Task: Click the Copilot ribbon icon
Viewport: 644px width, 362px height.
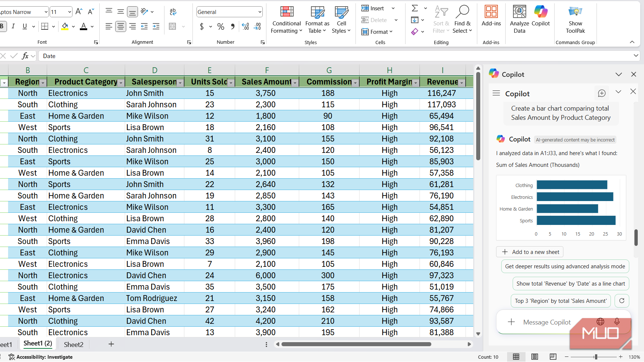Action: click(x=541, y=16)
